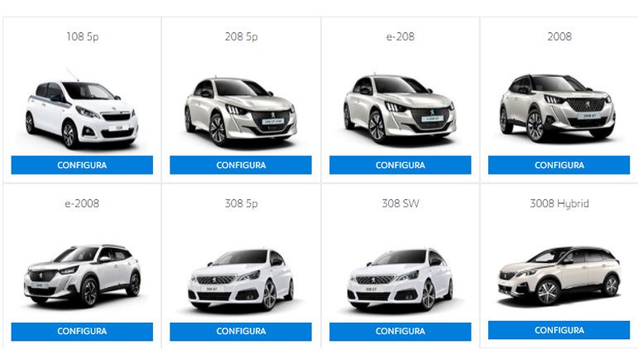Click the CONFIGURA button under 208 5p
The image size is (638, 364).
pos(241,165)
